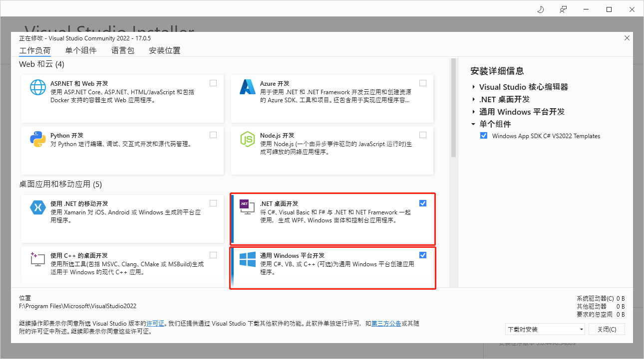Click the 许可证 link

coord(156,323)
